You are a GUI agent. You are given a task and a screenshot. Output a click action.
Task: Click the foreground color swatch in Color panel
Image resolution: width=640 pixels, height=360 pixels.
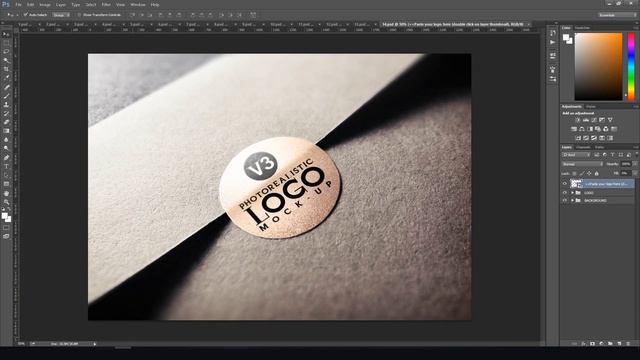point(566,38)
